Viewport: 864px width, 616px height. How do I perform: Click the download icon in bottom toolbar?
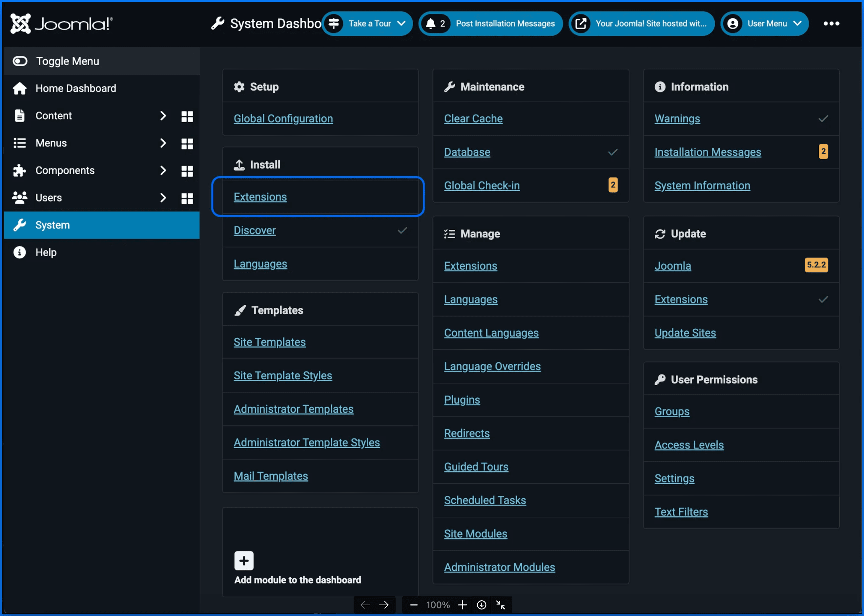click(481, 605)
